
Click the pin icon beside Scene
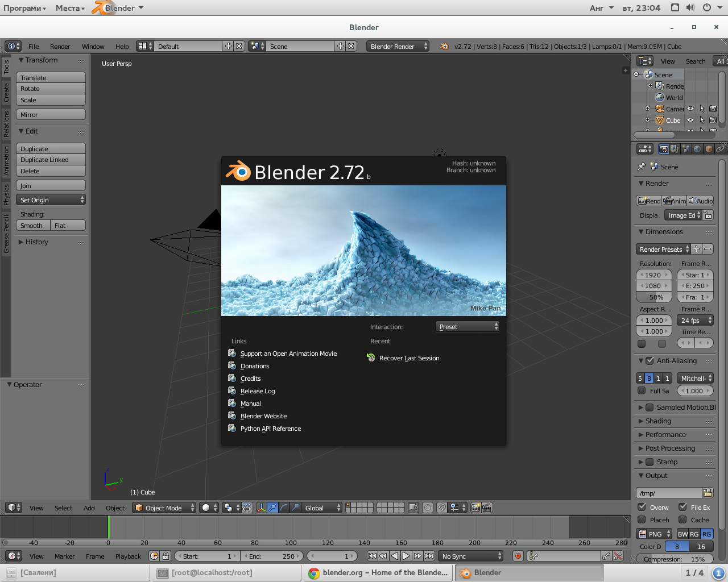[x=642, y=167]
